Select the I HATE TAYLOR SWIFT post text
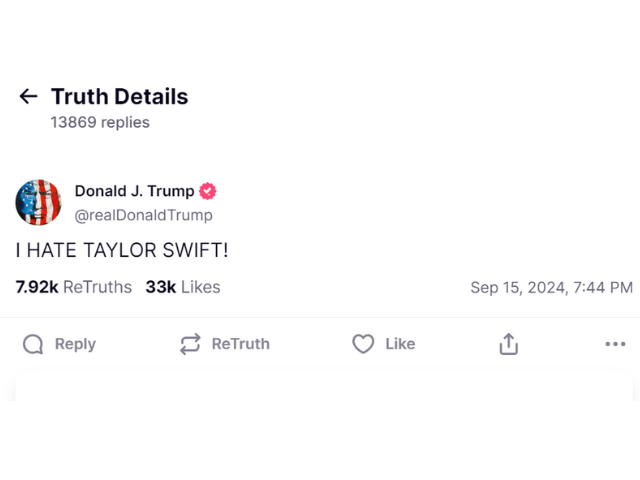This screenshot has height=480, width=640. click(x=122, y=250)
